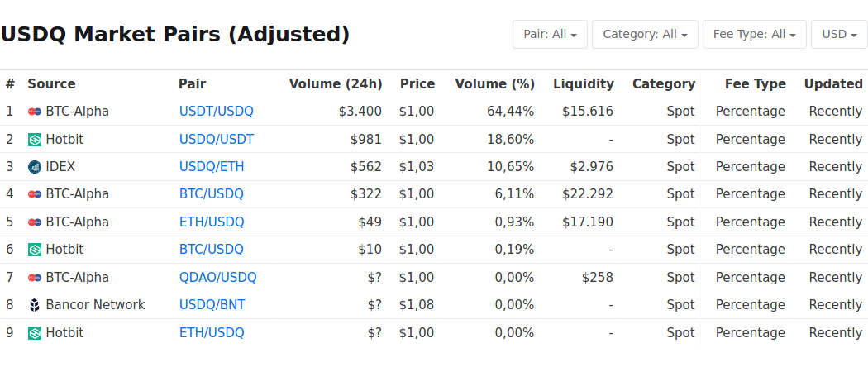
Task: Open the USDQ/BNT pair link
Action: click(x=212, y=305)
